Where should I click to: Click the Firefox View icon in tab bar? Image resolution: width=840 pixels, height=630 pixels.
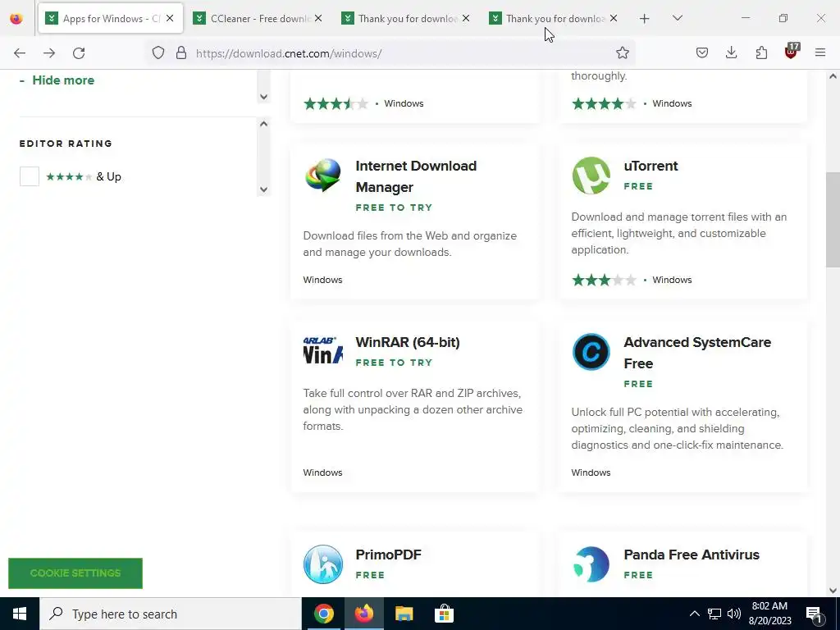pos(16,19)
